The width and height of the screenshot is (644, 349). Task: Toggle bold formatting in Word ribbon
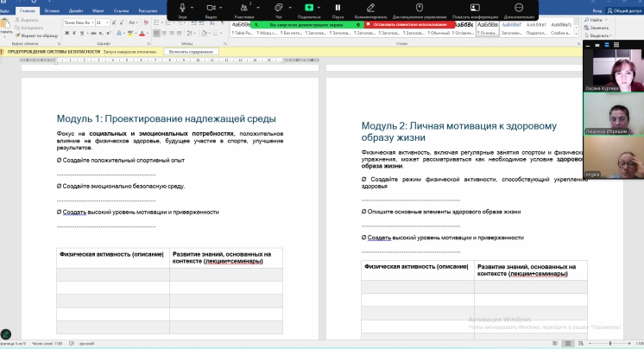pyautogui.click(x=66, y=31)
